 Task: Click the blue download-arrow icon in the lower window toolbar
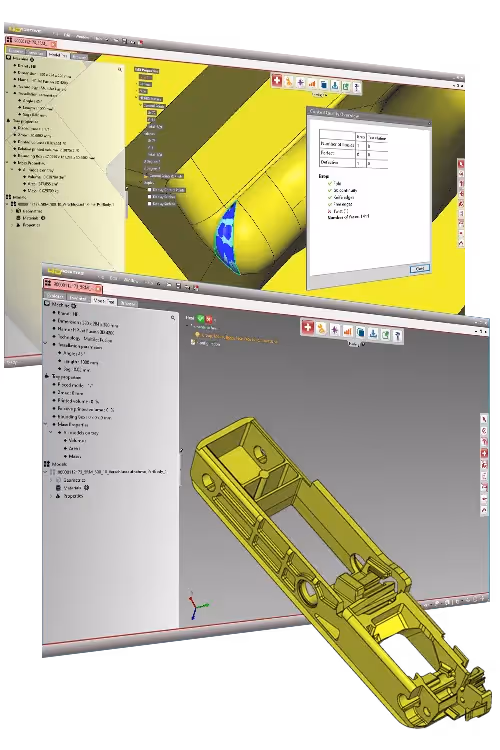pyautogui.click(x=373, y=333)
